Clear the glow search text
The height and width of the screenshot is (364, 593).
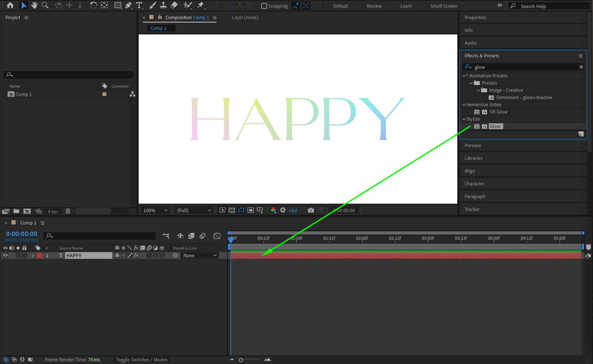click(581, 67)
